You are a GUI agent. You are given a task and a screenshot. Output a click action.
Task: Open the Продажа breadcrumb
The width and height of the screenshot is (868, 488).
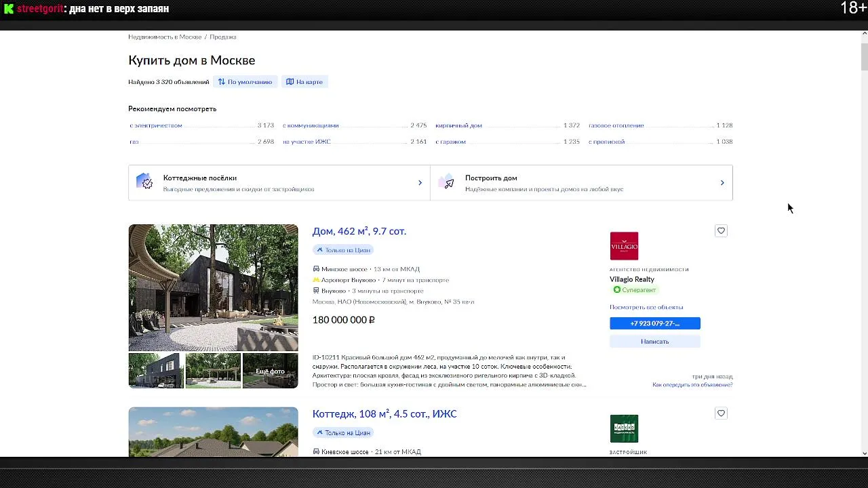point(223,37)
